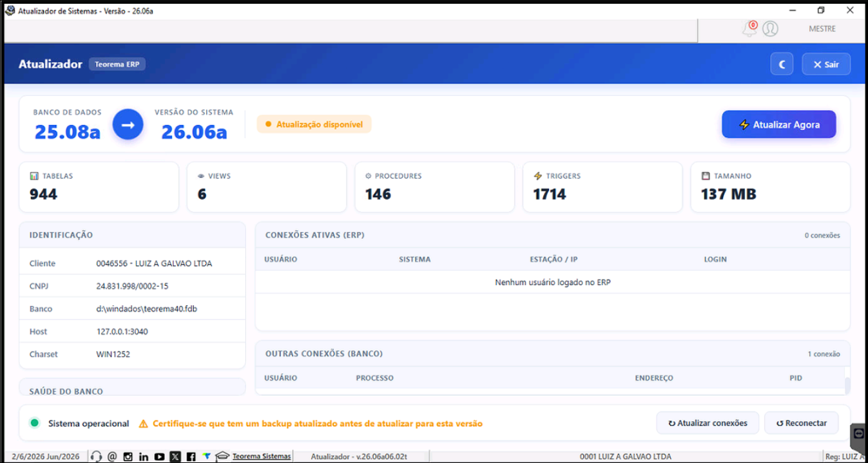Click the 137 MB size value
Screen dimensions: 868x463
coord(729,194)
